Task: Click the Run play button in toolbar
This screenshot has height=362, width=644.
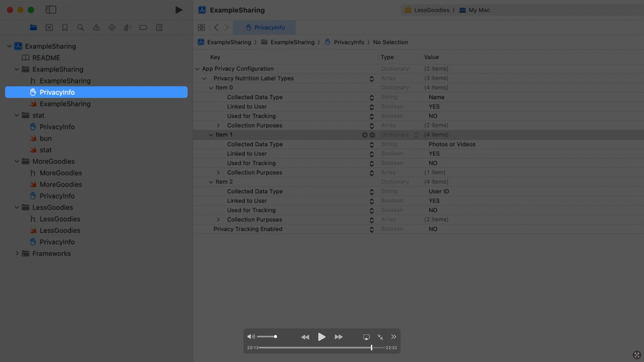Action: click(179, 10)
